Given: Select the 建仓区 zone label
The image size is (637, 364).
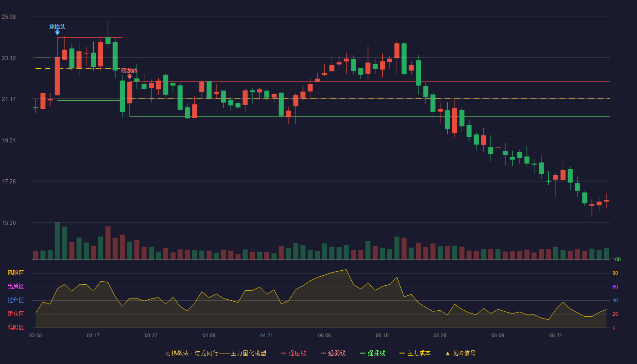Looking at the screenshot, I should click(15, 314).
